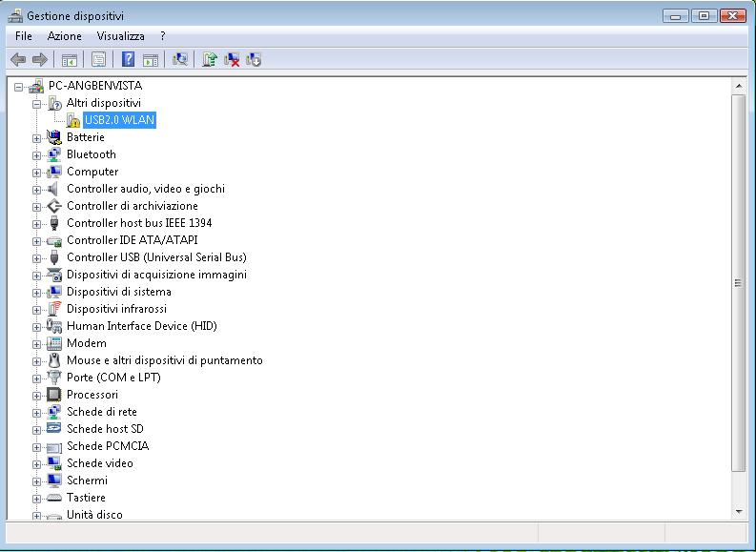Expand the Schede di rete node
The height and width of the screenshot is (552, 756).
tap(36, 413)
